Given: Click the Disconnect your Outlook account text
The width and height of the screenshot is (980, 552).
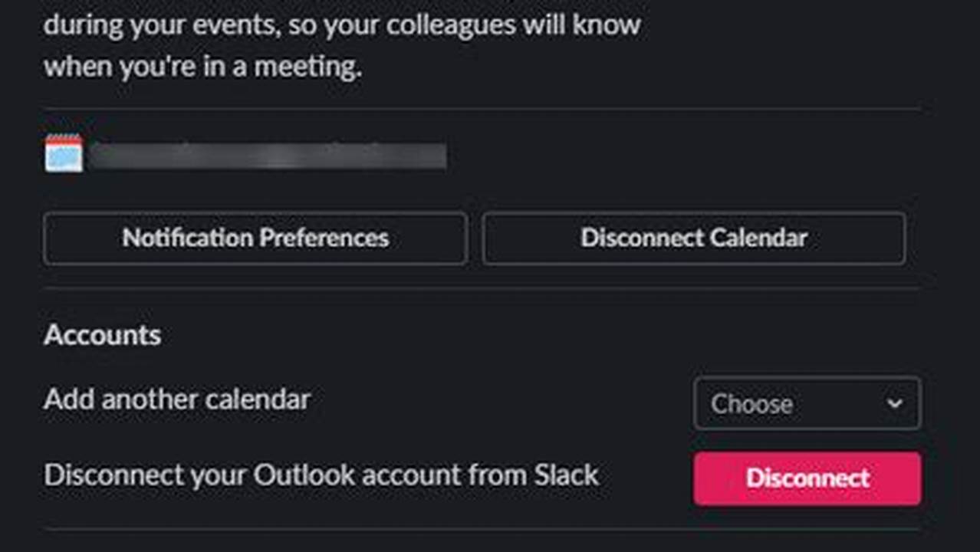Looking at the screenshot, I should [x=321, y=475].
